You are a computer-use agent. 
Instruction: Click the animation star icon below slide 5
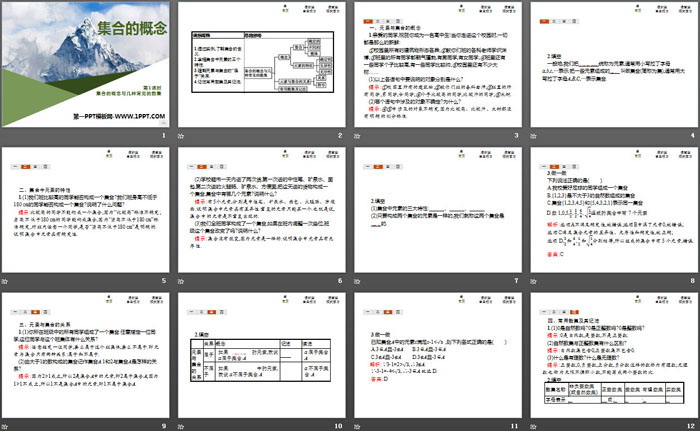(7, 282)
